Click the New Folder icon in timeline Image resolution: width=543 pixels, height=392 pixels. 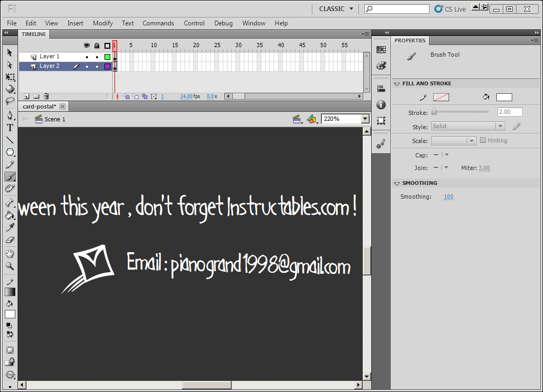coord(37,96)
